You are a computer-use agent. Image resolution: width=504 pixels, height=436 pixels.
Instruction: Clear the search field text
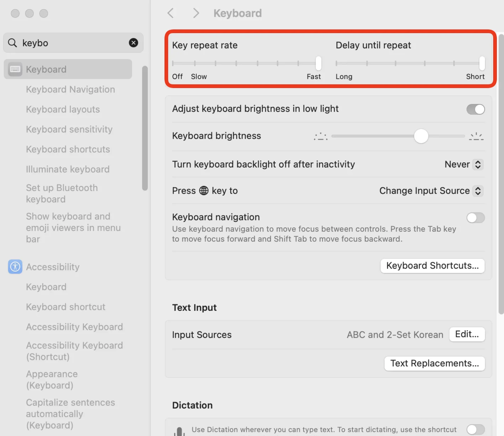coord(133,43)
